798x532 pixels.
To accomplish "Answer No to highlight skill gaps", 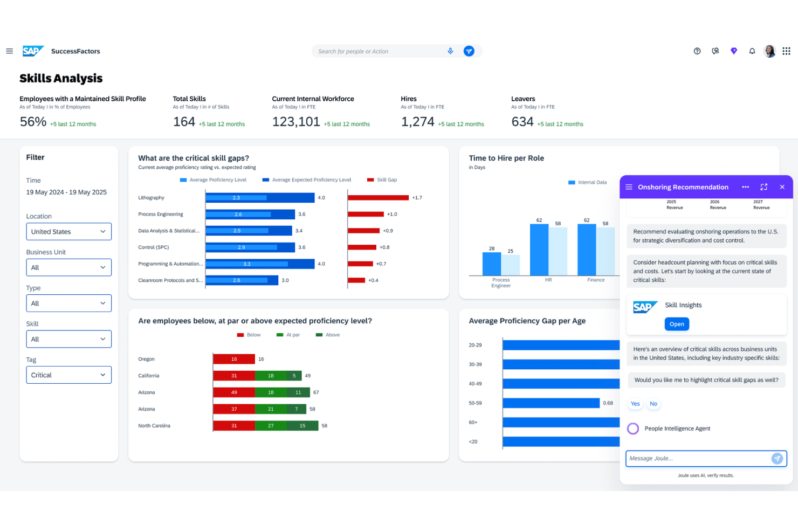I will (x=653, y=404).
